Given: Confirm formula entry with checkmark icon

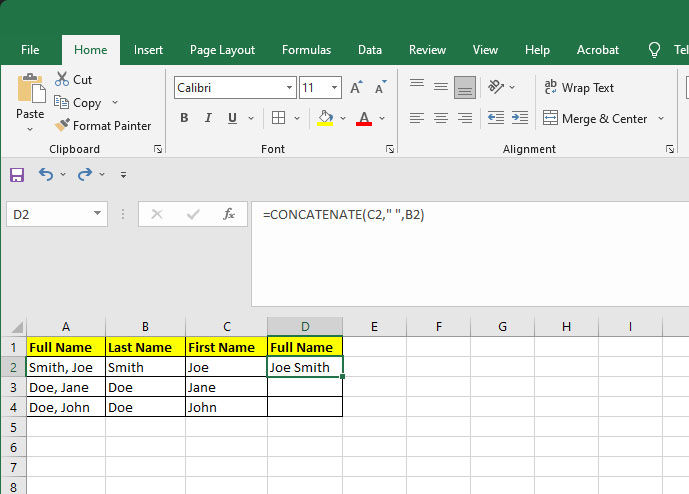Looking at the screenshot, I should coord(193,214).
